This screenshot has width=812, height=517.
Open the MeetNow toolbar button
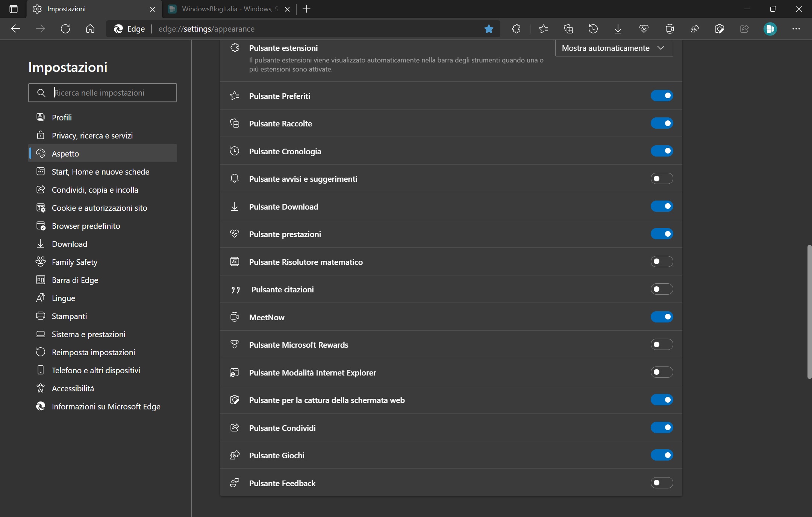[670, 29]
